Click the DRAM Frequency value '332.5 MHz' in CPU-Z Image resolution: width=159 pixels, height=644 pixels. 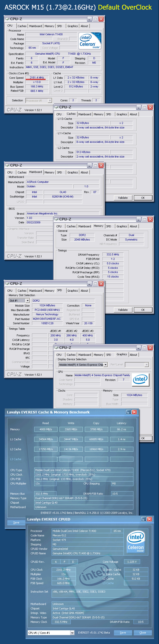point(113,255)
